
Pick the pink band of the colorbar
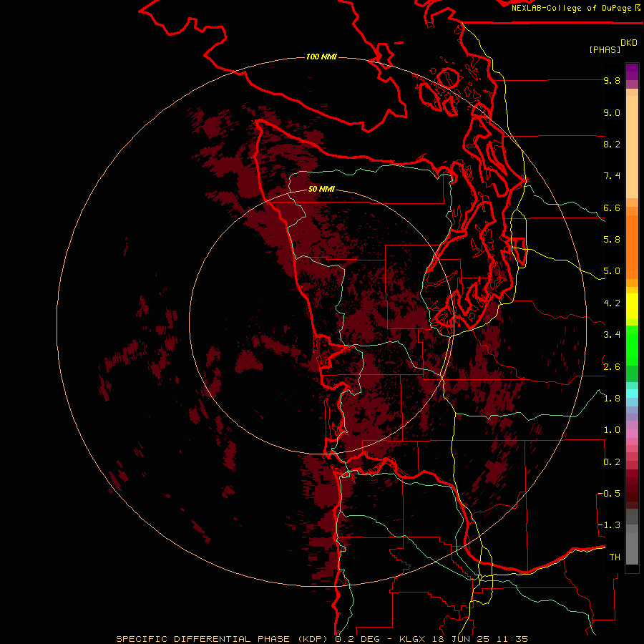(632, 434)
